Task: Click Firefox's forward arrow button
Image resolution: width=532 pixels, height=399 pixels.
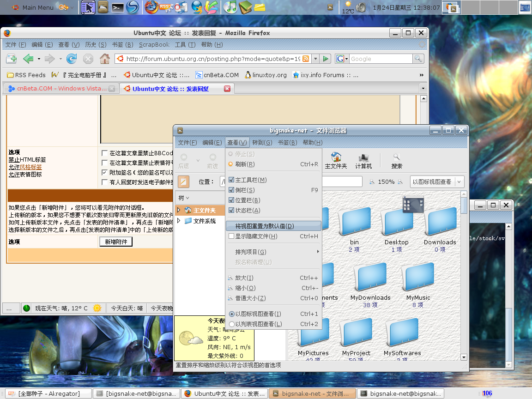Action: (x=49, y=59)
